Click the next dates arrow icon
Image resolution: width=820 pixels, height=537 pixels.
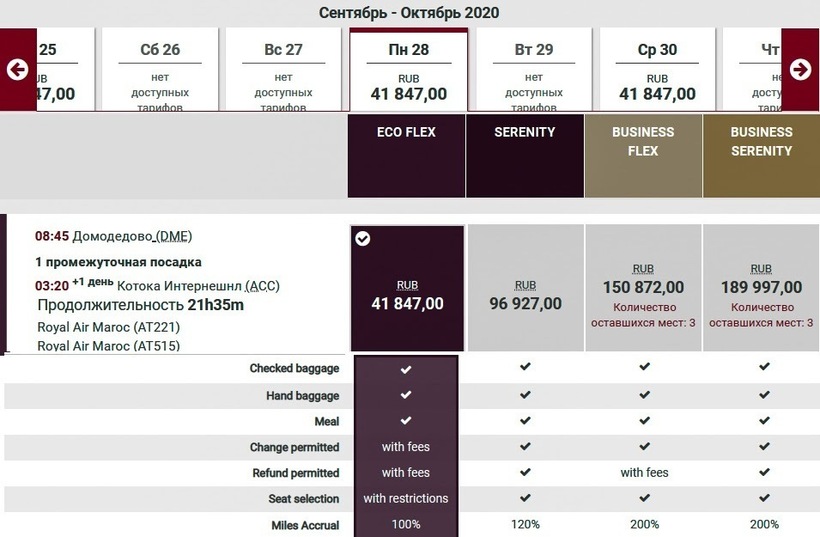pyautogui.click(x=800, y=69)
